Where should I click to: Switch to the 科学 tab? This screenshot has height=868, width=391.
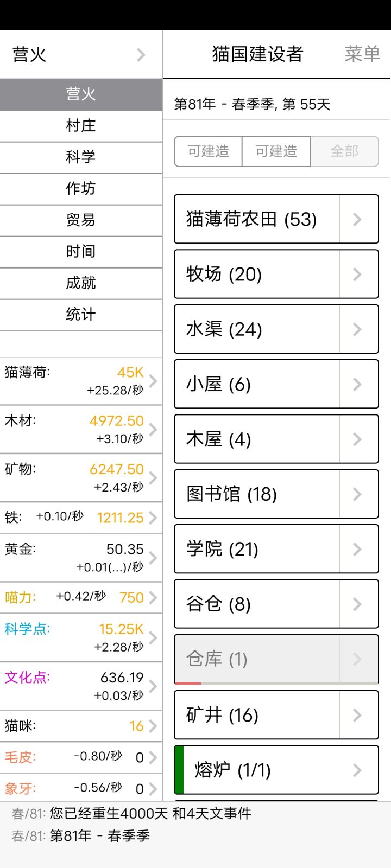[x=81, y=157]
